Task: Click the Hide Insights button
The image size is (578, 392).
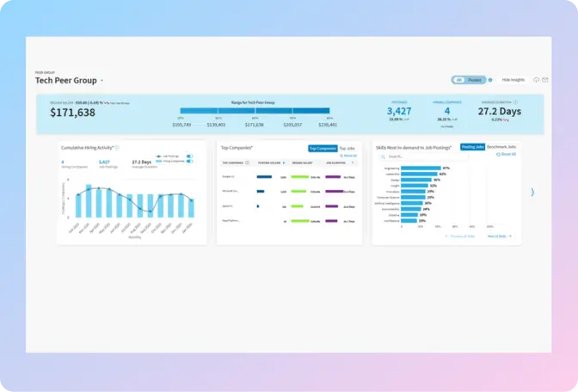Action: tap(513, 80)
